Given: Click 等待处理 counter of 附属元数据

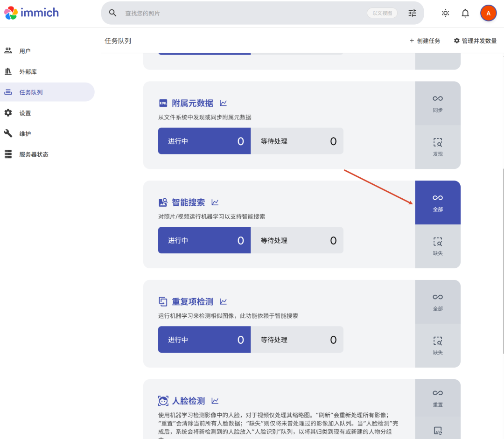Looking at the screenshot, I should pyautogui.click(x=297, y=141).
